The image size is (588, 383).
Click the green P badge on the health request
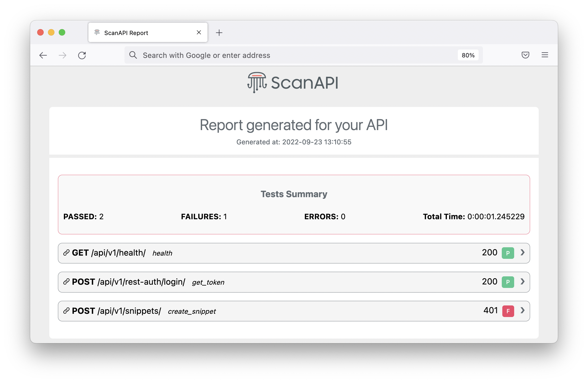[508, 253]
